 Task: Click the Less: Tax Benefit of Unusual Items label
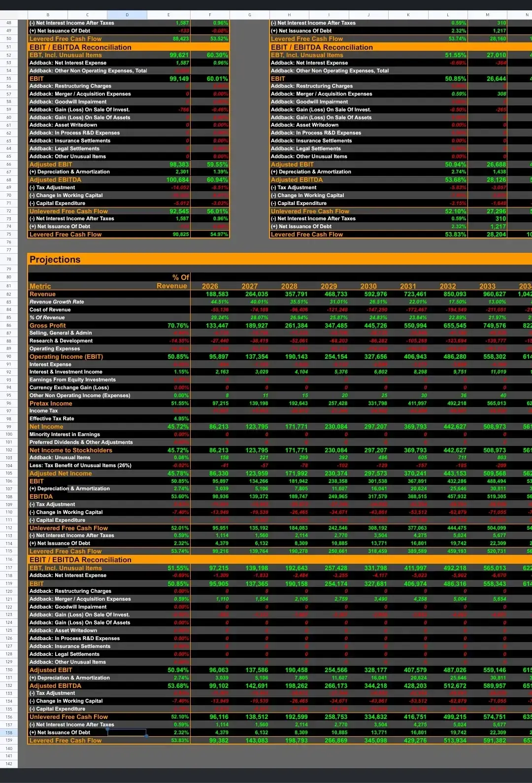coord(80,466)
